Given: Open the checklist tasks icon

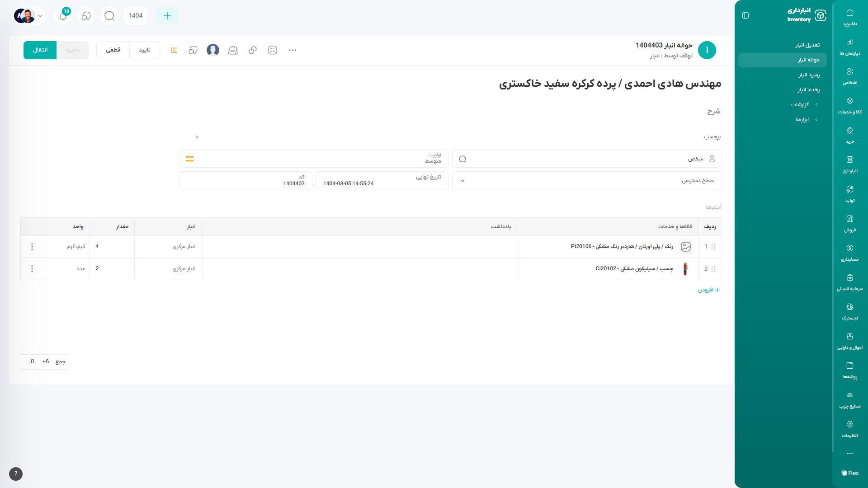Looking at the screenshot, I should [273, 50].
